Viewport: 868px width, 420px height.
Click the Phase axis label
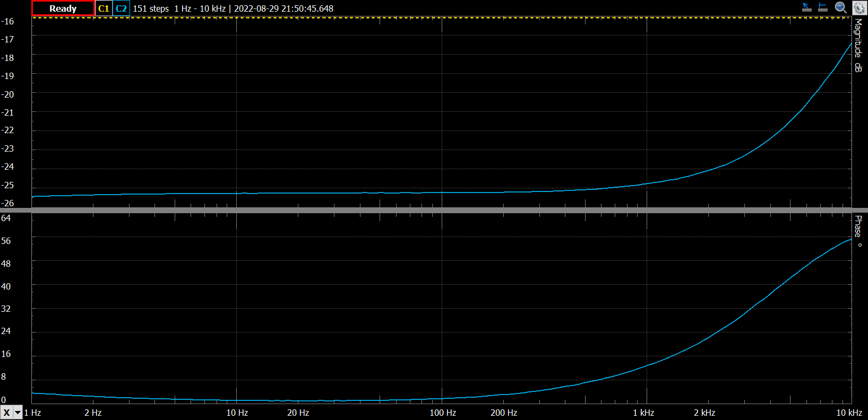click(x=858, y=230)
